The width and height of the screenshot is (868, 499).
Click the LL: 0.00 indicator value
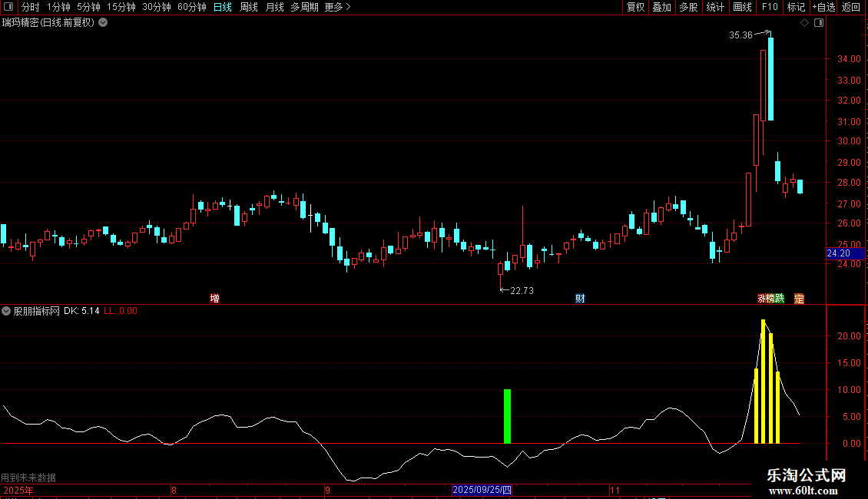[x=121, y=311]
